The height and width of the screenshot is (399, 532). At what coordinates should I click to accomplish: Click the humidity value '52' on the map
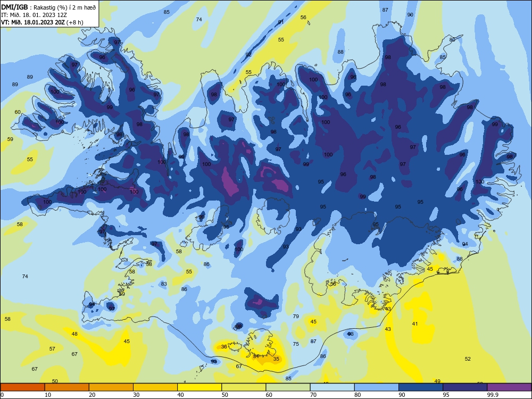pyautogui.click(x=468, y=359)
